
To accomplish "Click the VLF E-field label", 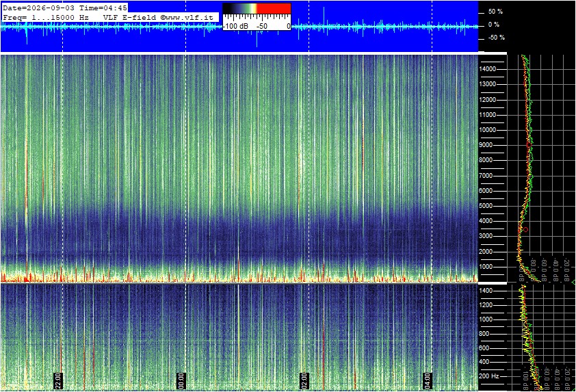I will tap(131, 17).
